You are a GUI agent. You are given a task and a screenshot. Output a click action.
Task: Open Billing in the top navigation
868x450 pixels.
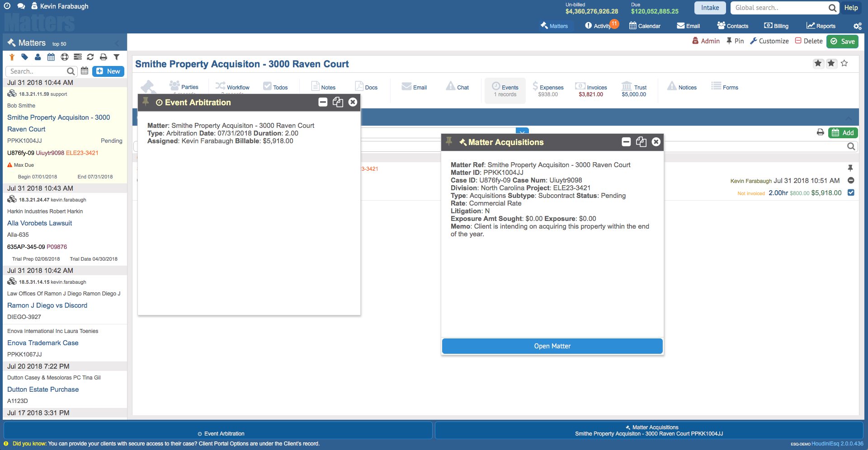click(776, 26)
